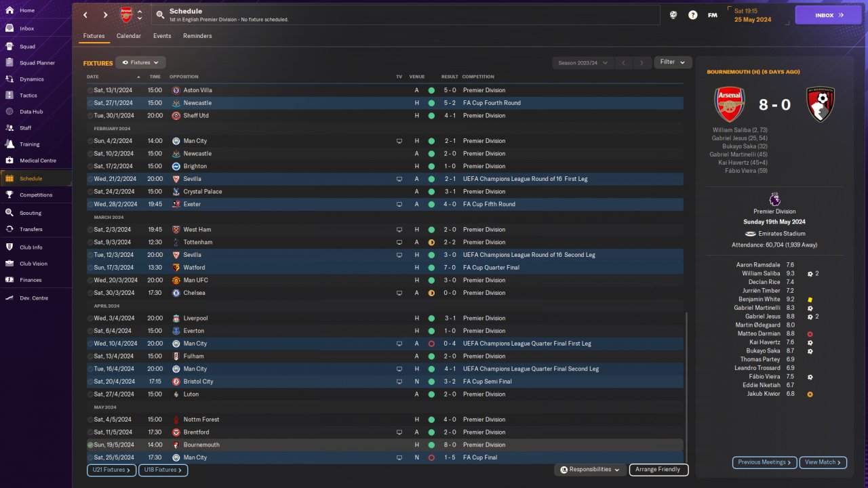The image size is (868, 488).
Task: Select the row marker for the Luton fixture
Action: (x=90, y=394)
